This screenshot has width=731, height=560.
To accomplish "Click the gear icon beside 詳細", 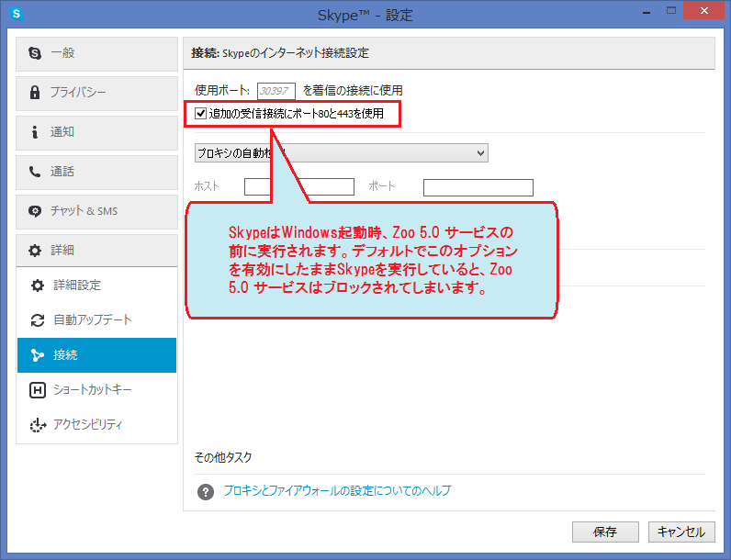I will 35,251.
